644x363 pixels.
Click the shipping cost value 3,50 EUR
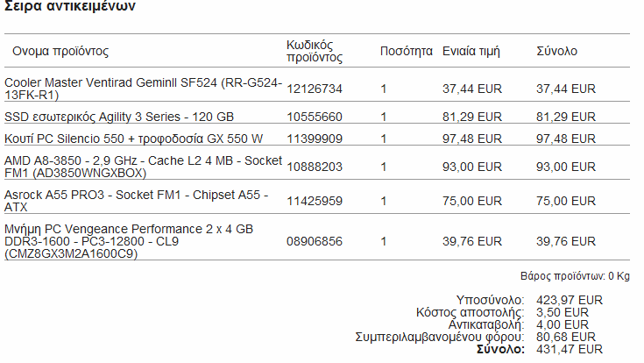point(562,312)
